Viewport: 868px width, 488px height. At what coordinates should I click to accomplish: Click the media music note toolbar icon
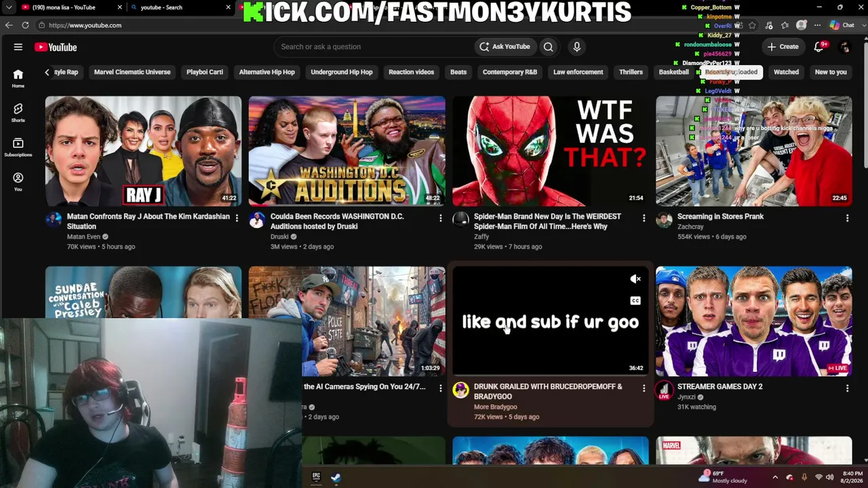769,25
